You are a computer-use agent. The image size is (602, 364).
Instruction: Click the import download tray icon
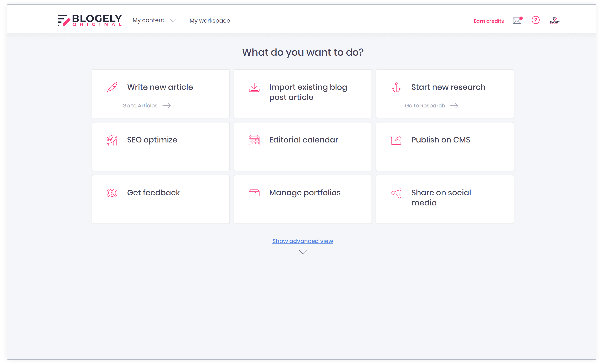click(254, 87)
